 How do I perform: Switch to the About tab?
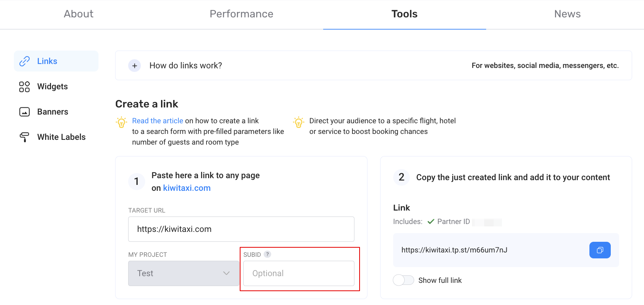79,14
